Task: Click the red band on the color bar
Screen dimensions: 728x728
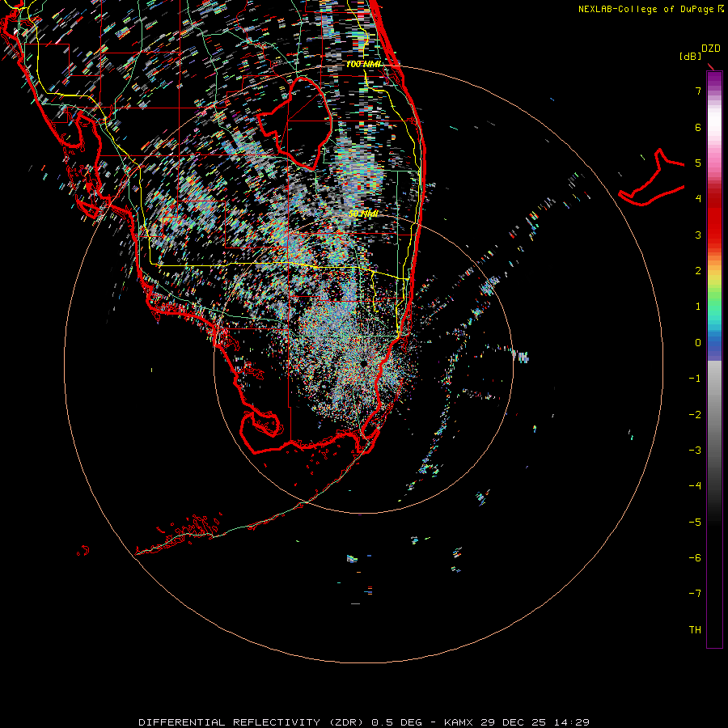Action: coord(714,223)
